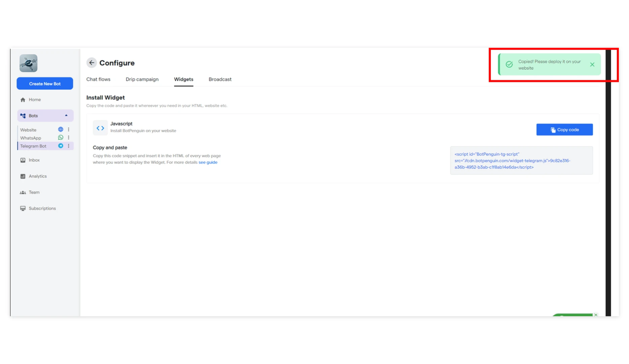Collapse the Bots section arrow
629x364 pixels.
(x=66, y=116)
